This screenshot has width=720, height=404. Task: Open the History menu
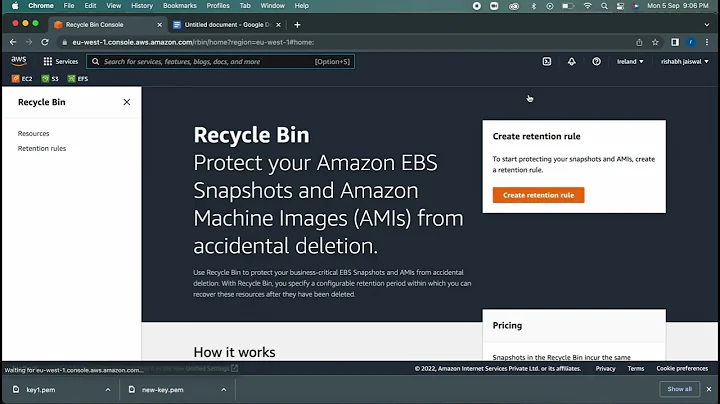[x=142, y=6]
